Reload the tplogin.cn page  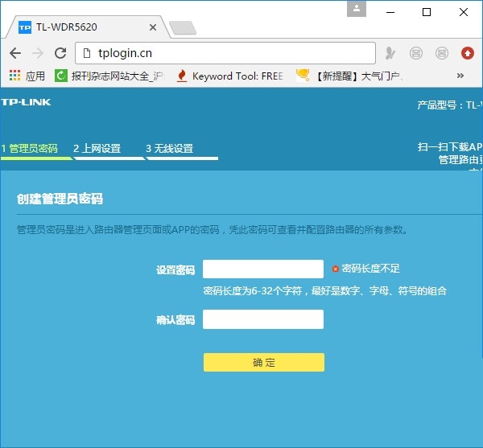(60, 53)
